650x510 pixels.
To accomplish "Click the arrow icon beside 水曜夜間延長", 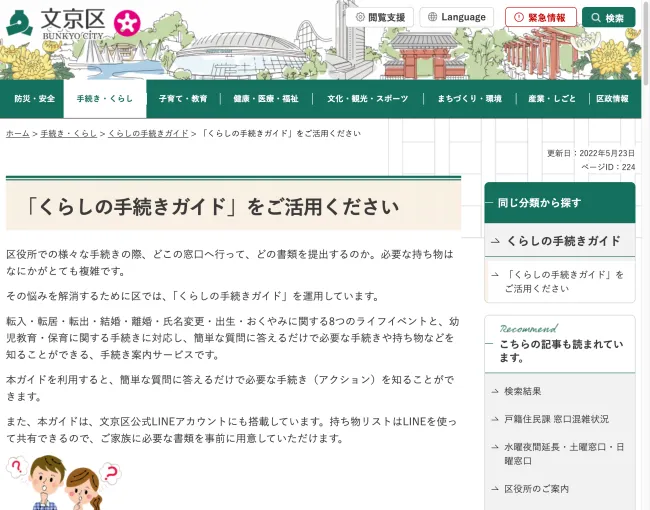I will pos(495,447).
